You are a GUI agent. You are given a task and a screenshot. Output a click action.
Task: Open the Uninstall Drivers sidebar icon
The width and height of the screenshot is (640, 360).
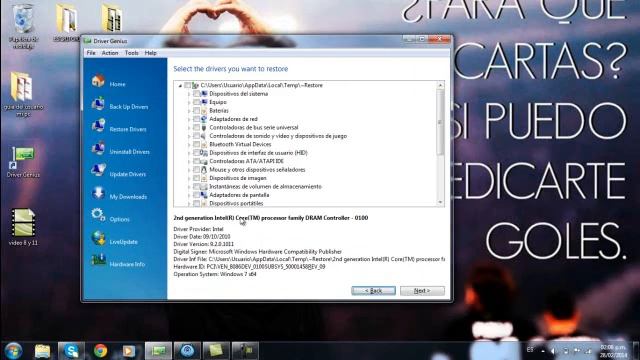tap(98, 149)
